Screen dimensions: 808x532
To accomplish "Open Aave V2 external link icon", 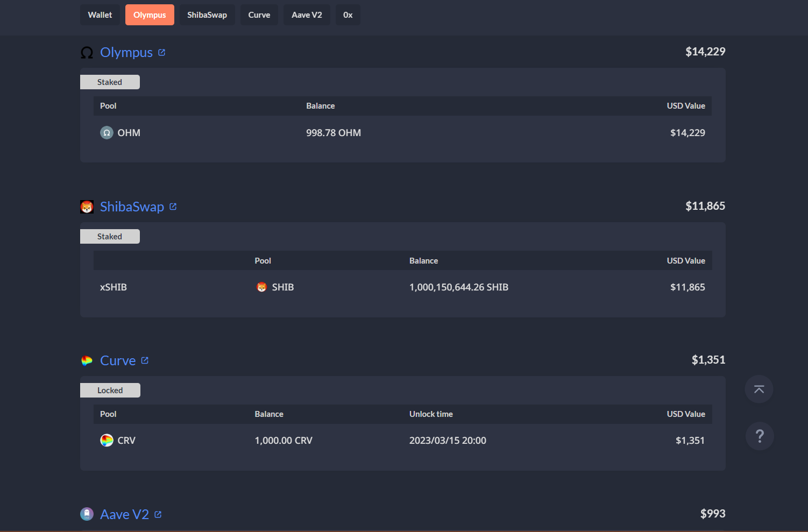I will pyautogui.click(x=158, y=514).
